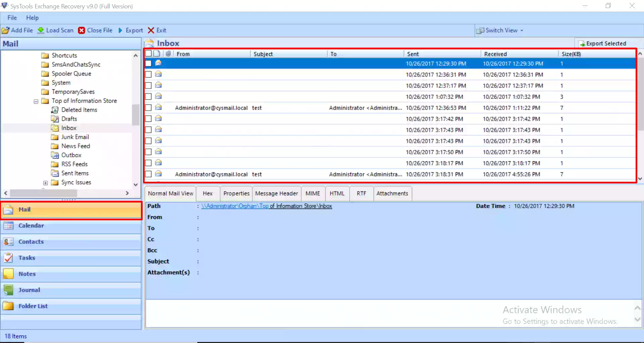Viewport: 644px width, 343px height.
Task: Click the Close File red icon
Action: [82, 31]
